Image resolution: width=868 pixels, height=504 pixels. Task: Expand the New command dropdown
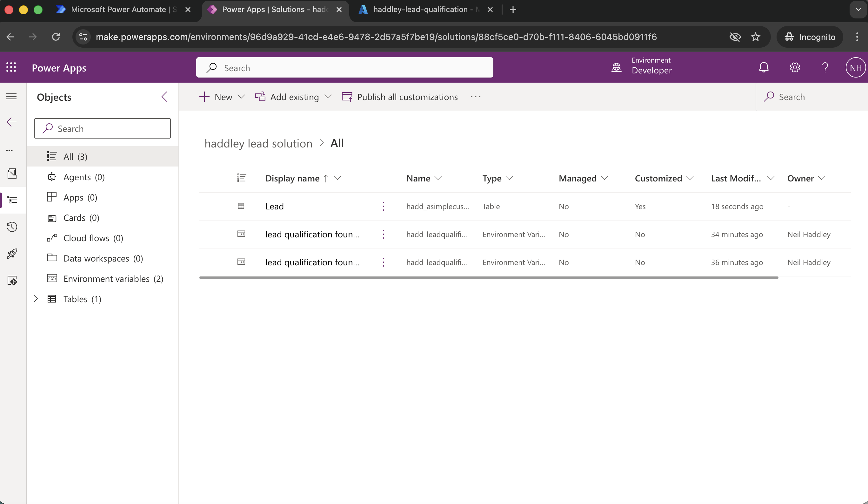[241, 97]
